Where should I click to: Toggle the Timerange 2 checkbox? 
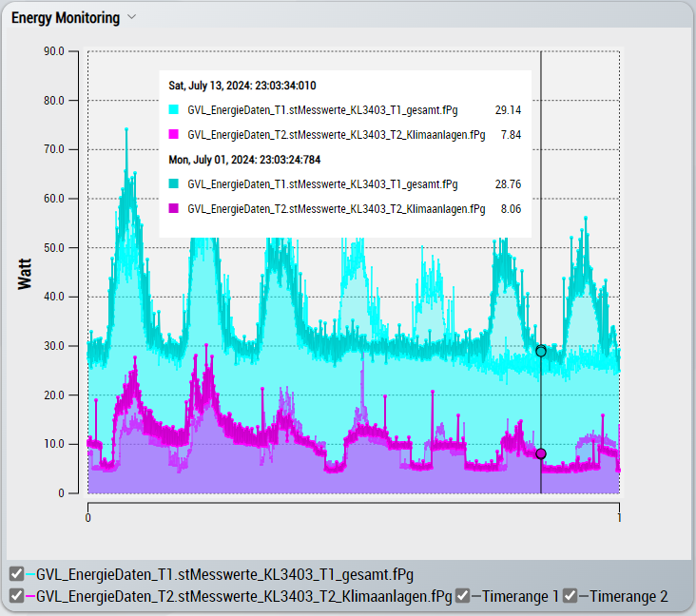[x=570, y=597]
